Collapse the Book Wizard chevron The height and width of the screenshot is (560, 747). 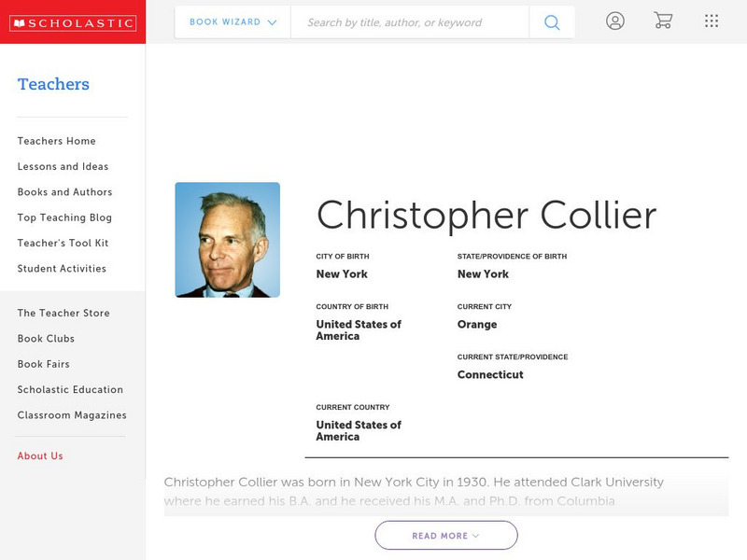click(274, 21)
